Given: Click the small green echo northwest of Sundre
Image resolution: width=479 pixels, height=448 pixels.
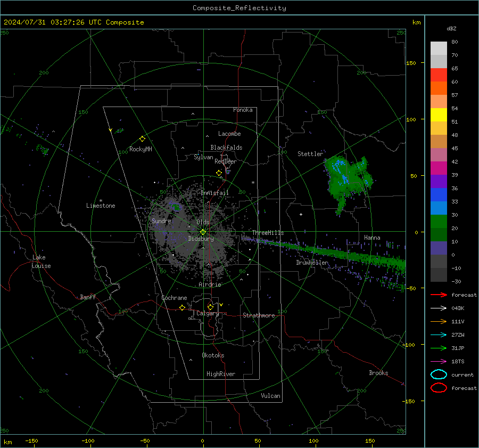Looking at the screenshot, I should tap(176, 207).
